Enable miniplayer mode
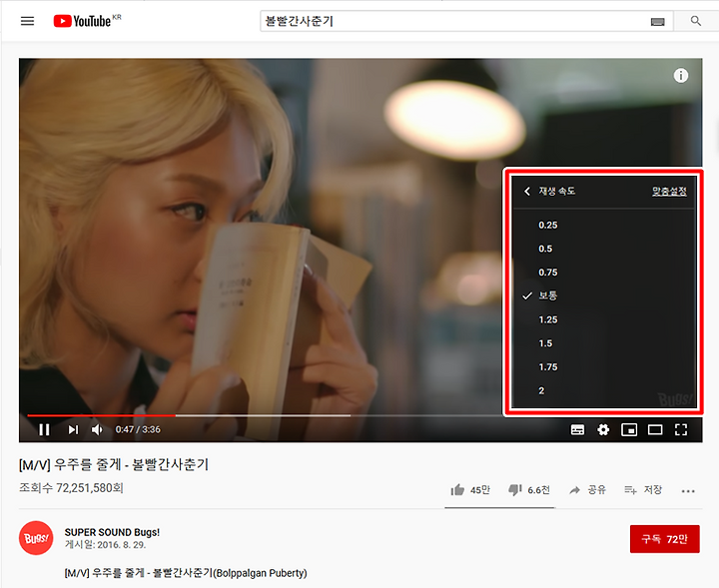 point(629,429)
